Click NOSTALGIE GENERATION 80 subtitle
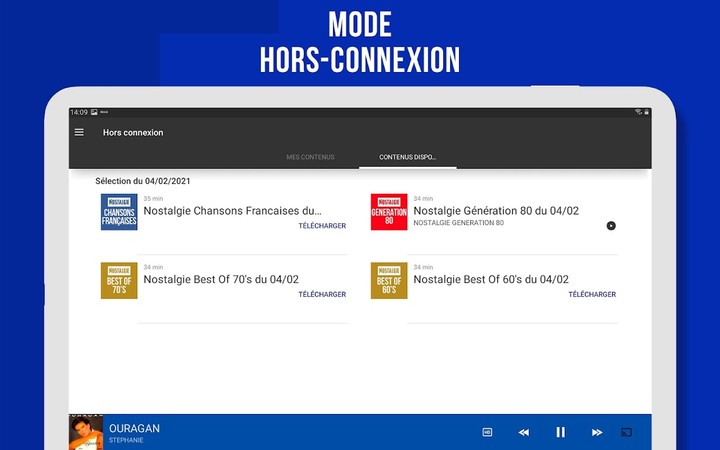Image resolution: width=720 pixels, height=450 pixels. point(459,223)
